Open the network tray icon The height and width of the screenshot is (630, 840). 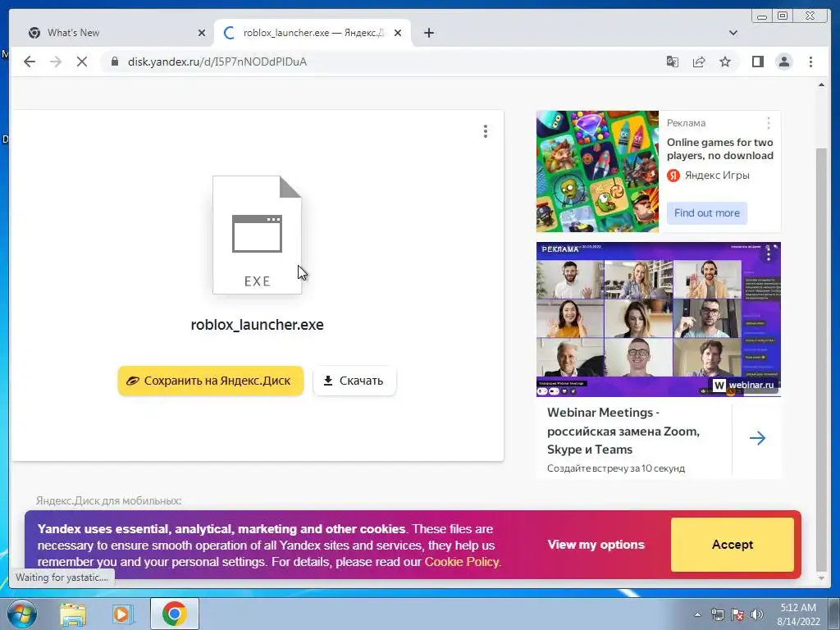[717, 615]
